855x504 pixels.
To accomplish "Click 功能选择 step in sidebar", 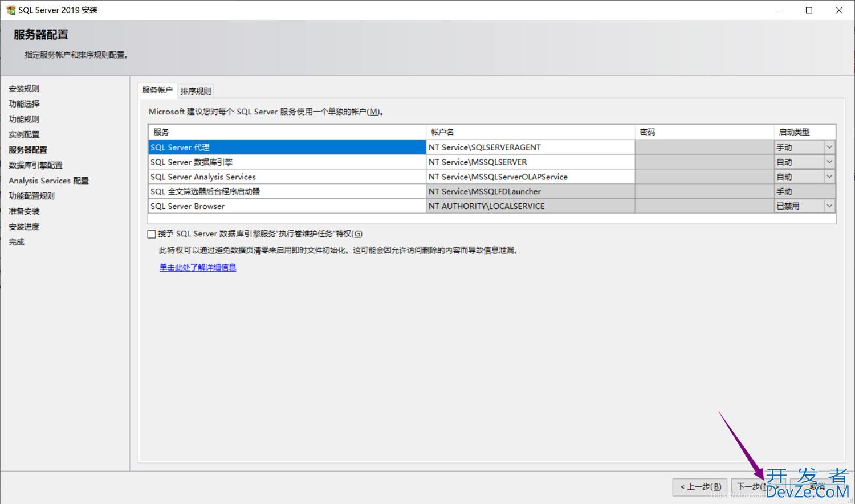I will tap(24, 104).
